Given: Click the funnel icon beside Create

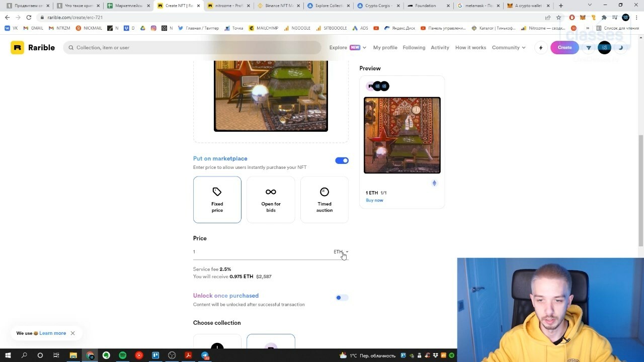Looking at the screenshot, I should pos(589,48).
